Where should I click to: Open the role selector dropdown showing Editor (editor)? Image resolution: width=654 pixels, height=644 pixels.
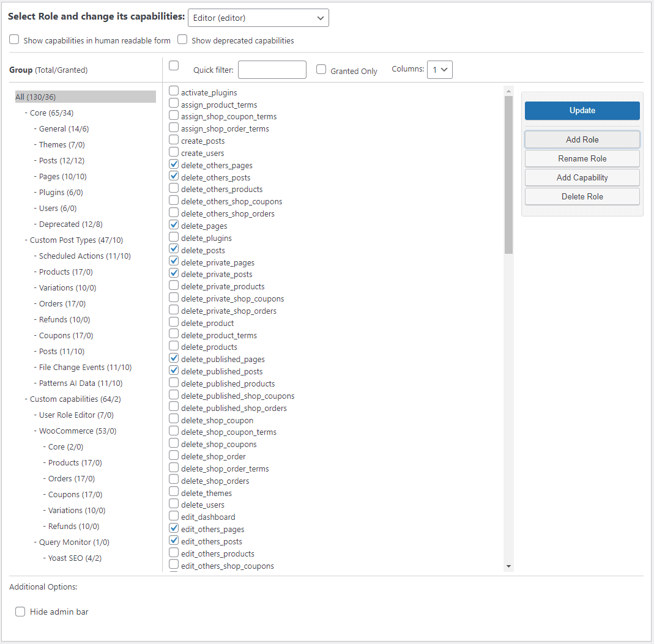(258, 18)
